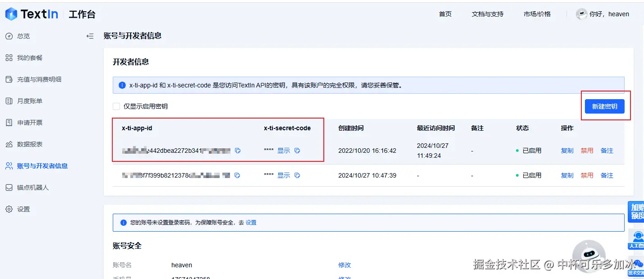
Task: Go to 充值与消费明细
Action: [x=39, y=79]
